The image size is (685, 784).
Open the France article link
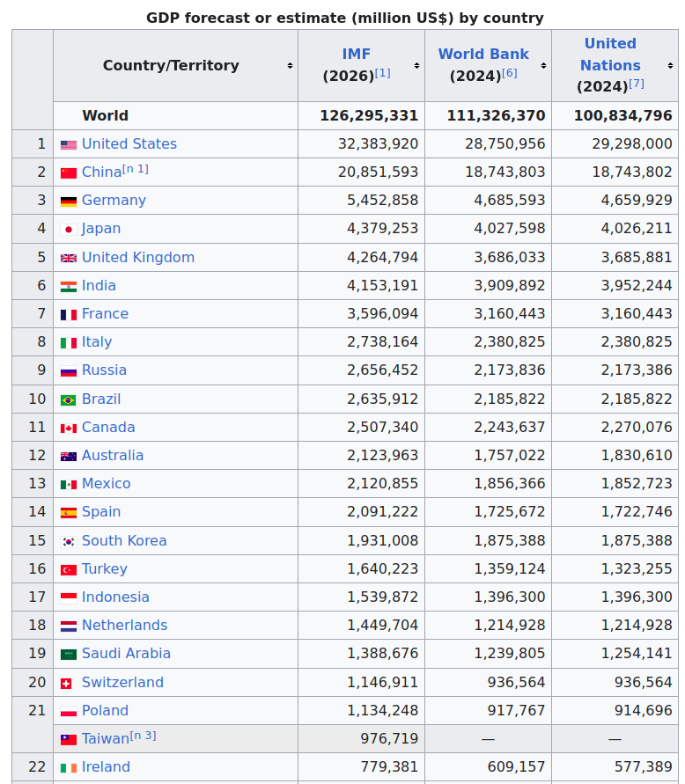(105, 313)
